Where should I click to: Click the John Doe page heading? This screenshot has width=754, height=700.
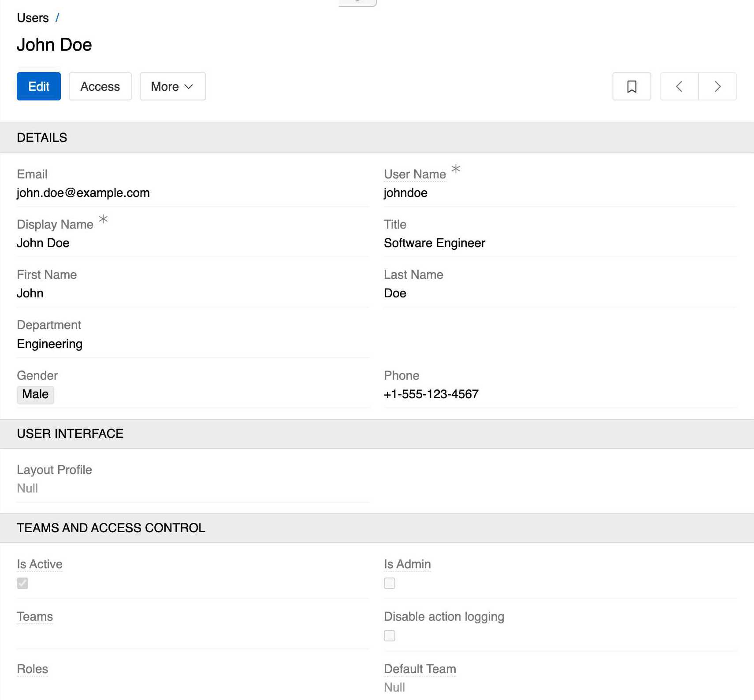[x=54, y=45]
